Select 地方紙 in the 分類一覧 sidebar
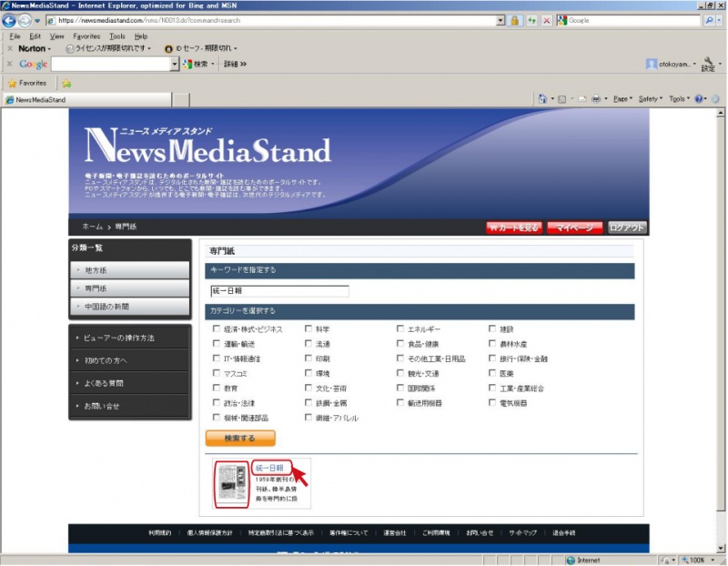The width and height of the screenshot is (728, 566). [x=130, y=270]
